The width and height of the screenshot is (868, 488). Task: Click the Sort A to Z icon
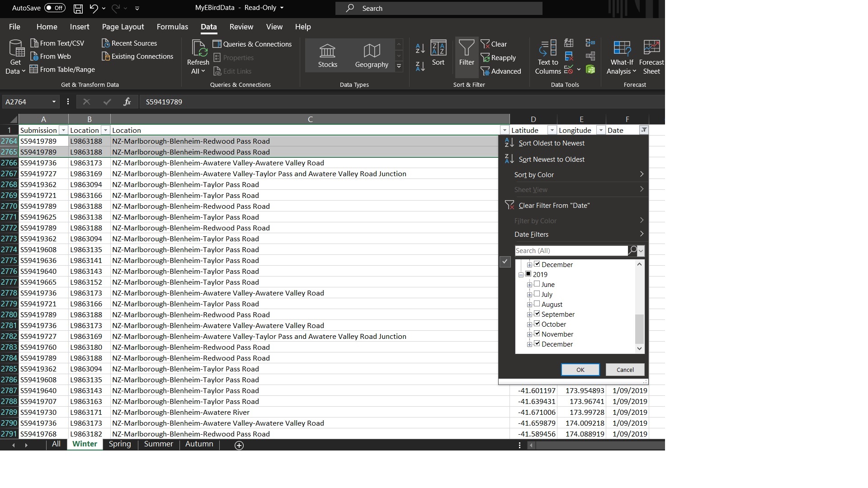[420, 49]
